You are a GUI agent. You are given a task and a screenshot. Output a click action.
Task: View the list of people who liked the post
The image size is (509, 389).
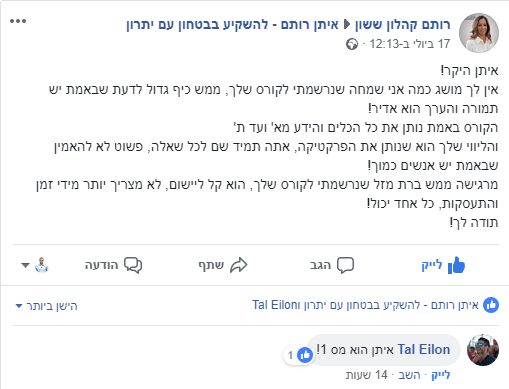pos(365,305)
